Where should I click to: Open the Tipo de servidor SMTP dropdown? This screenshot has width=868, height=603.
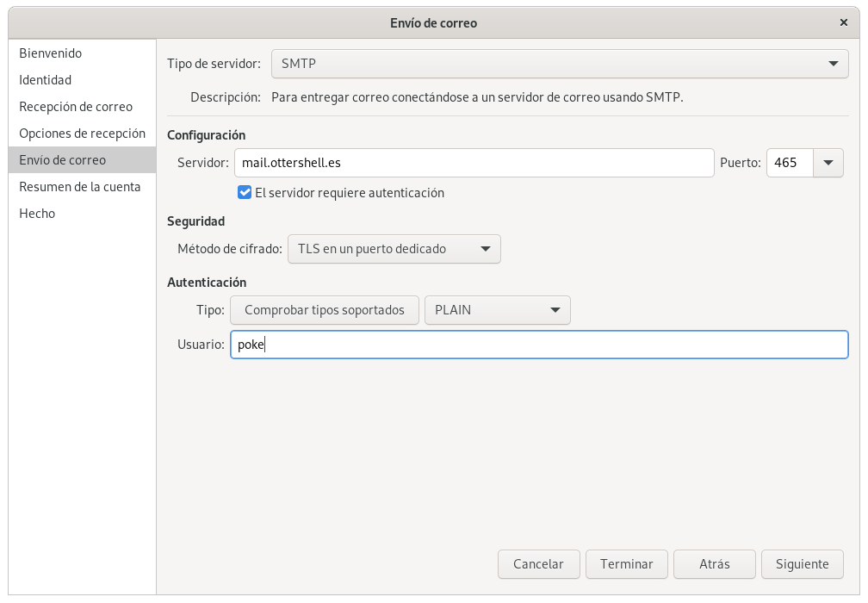click(x=560, y=64)
